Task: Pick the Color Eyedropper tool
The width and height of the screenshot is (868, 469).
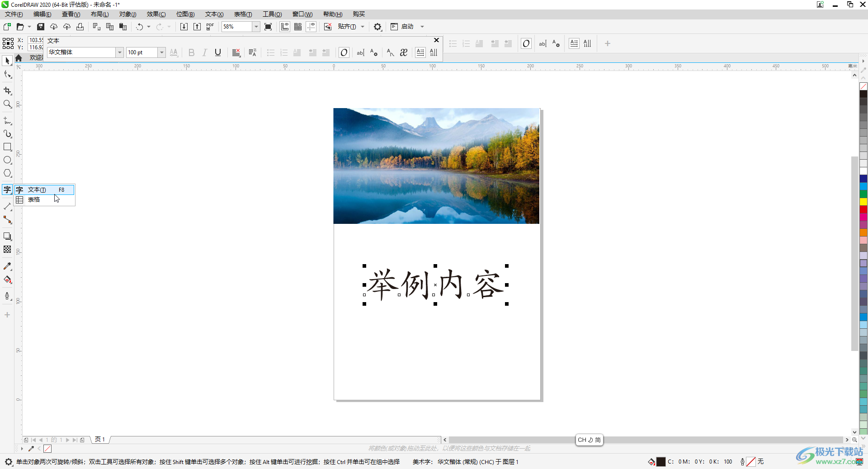Action: coord(7,266)
